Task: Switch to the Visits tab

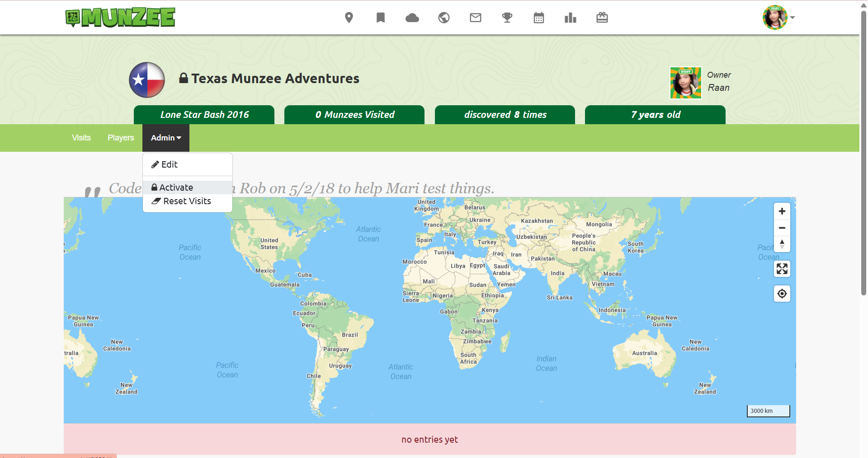Action: (81, 138)
